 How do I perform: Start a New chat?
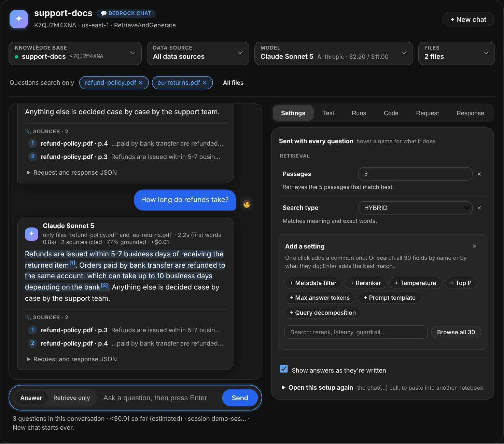(468, 19)
